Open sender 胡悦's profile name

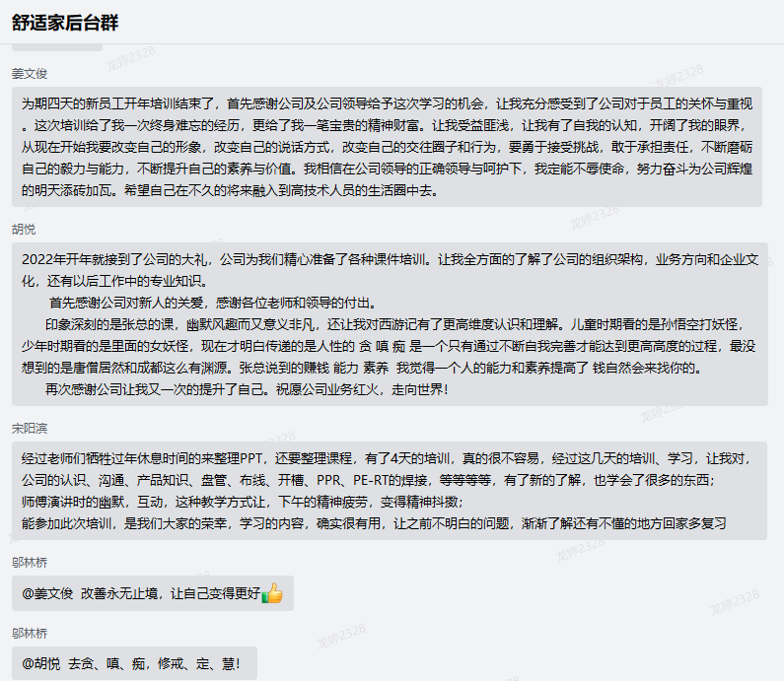[x=24, y=230]
